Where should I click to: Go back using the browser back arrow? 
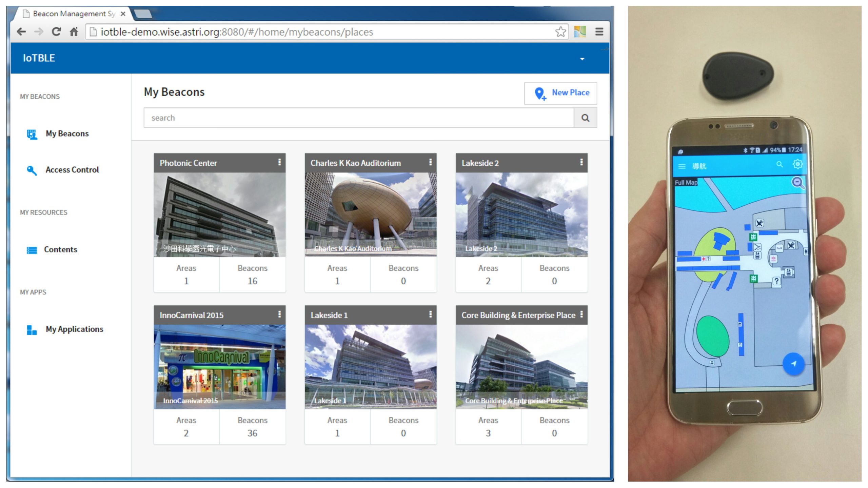[x=21, y=32]
